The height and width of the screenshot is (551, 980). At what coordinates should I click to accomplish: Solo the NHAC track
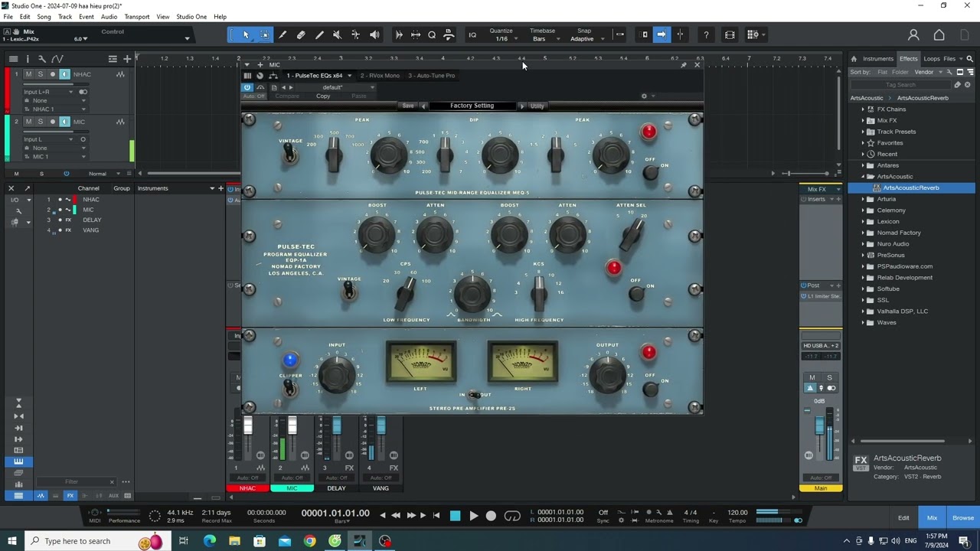click(x=40, y=74)
